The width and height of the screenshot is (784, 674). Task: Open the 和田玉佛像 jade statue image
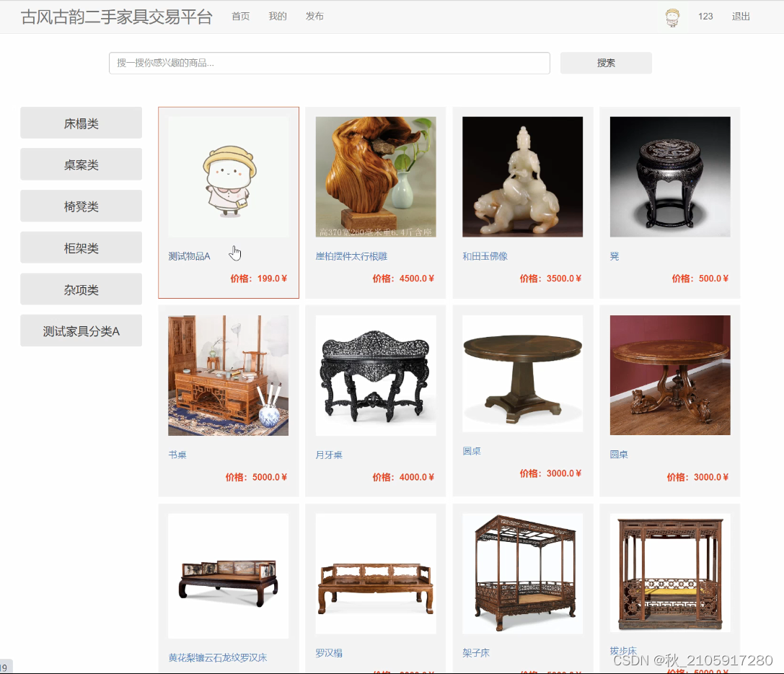click(522, 177)
